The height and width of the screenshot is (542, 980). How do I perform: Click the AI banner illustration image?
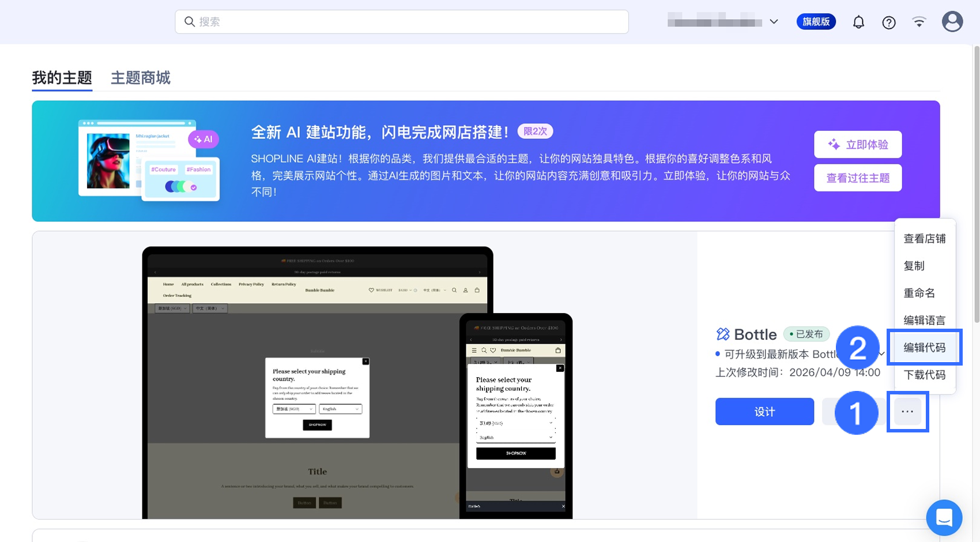coord(149,160)
